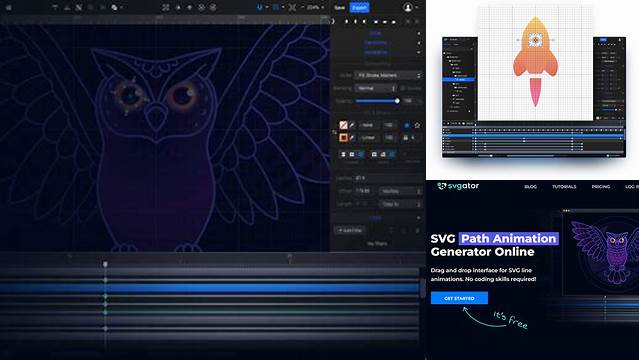Toggle the blue fill option button
The width and height of the screenshot is (639, 360).
(407, 125)
